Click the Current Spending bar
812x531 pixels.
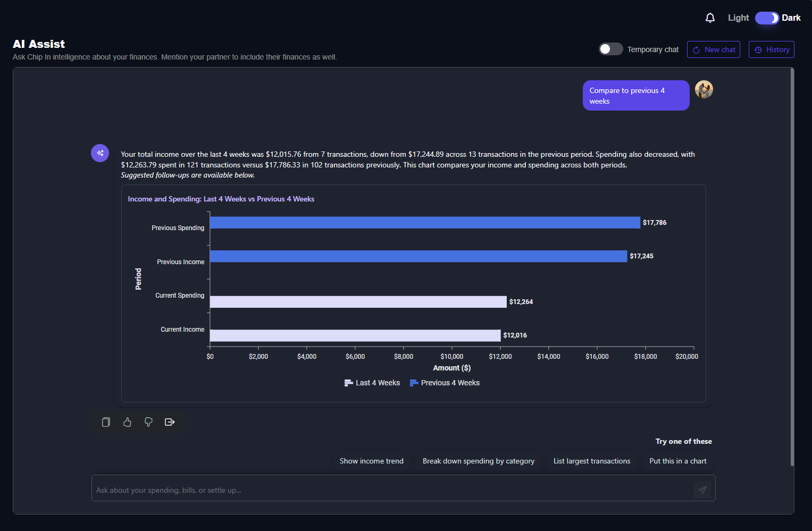point(358,302)
